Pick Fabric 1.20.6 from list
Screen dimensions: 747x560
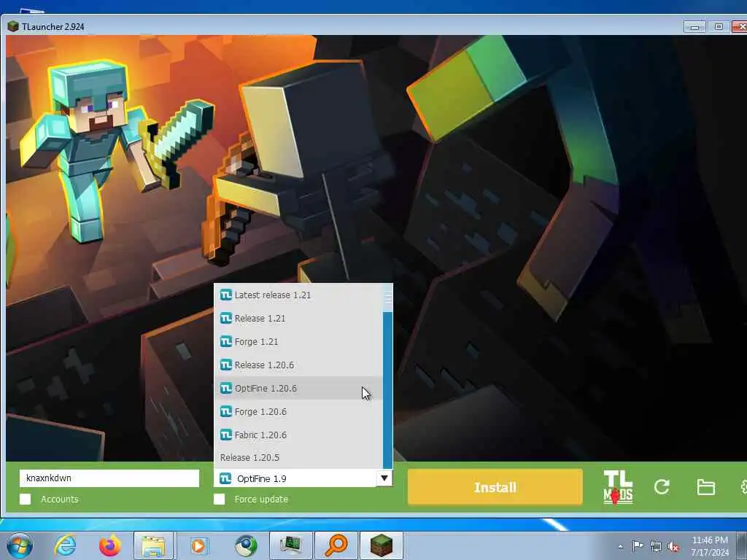298,435
